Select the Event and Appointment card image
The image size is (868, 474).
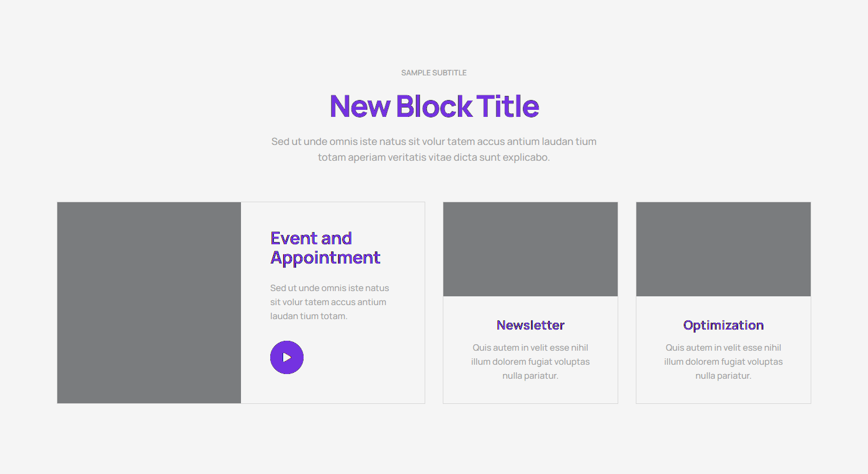[x=149, y=303]
